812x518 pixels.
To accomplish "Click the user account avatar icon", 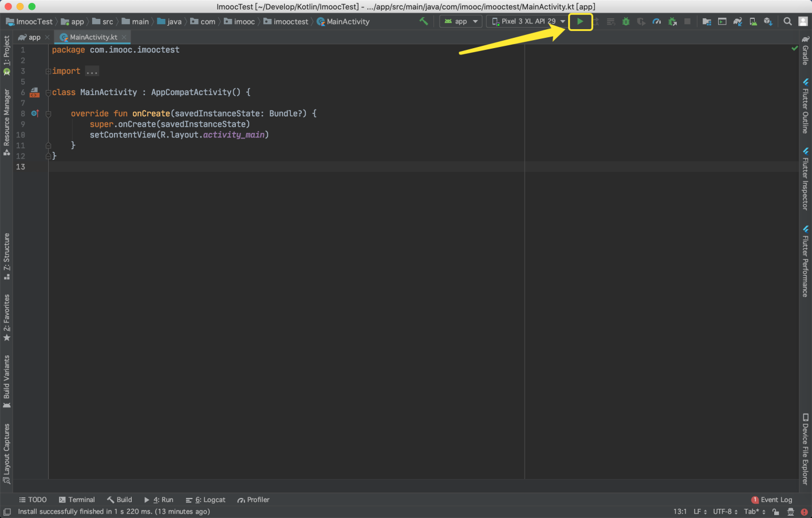I will click(x=803, y=21).
